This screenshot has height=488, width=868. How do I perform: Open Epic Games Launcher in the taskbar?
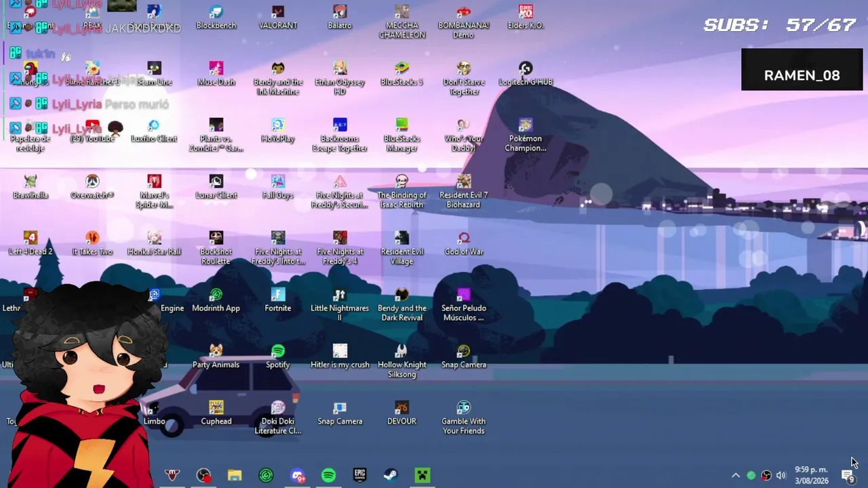(x=360, y=475)
